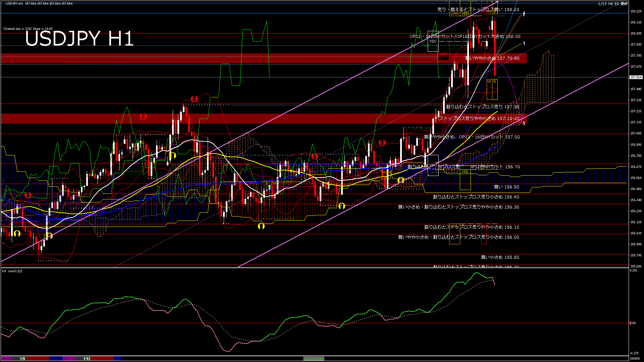
Task: Click the YDL marker near 156.60
Action: (x=465, y=172)
